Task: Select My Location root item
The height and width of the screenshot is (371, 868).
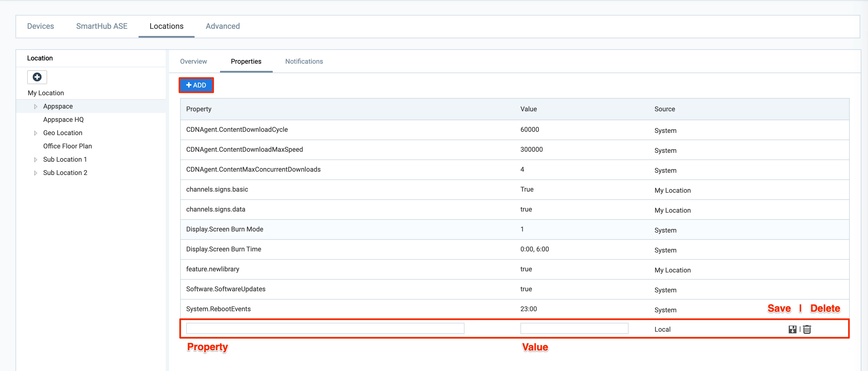Action: [x=46, y=93]
